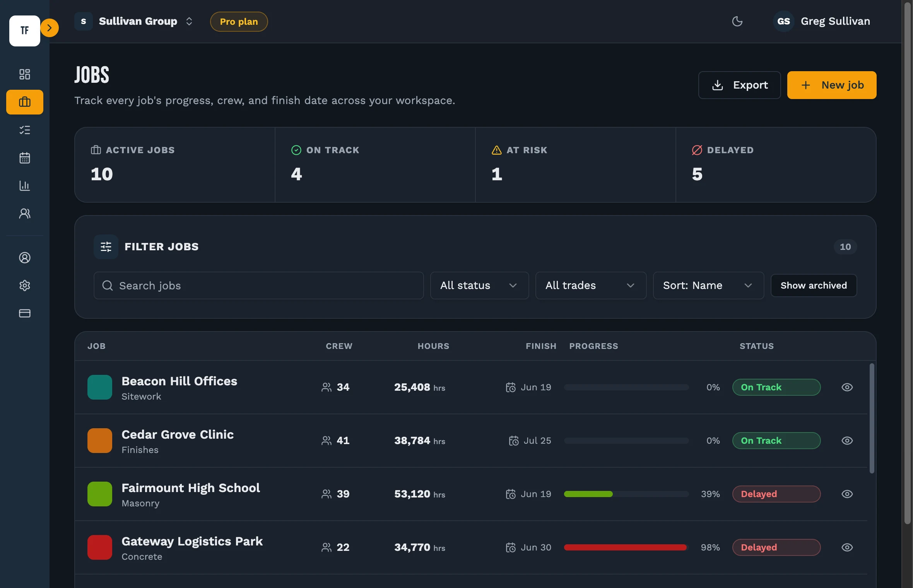The image size is (913, 588).
Task: Click the Gateway Logistics Park progress bar
Action: point(626,547)
